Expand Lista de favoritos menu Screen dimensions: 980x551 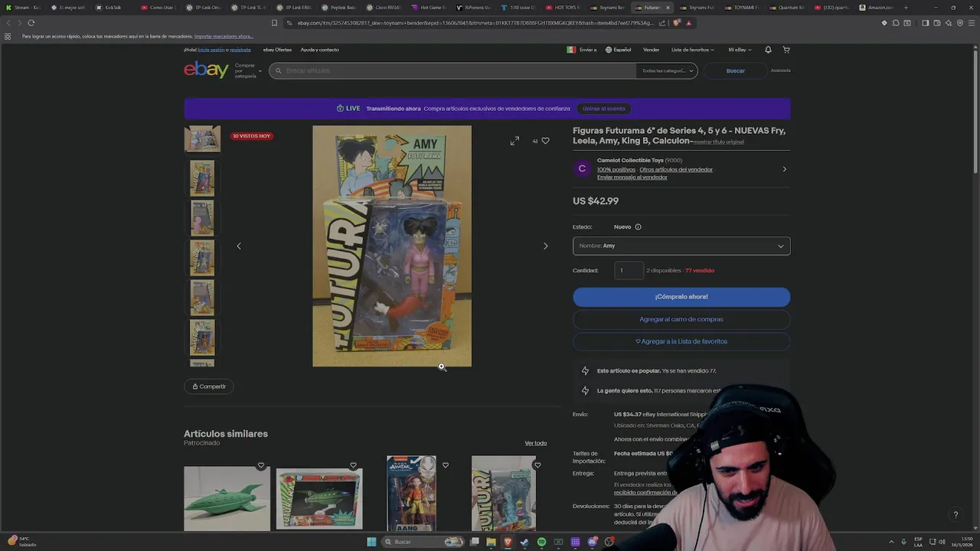693,50
